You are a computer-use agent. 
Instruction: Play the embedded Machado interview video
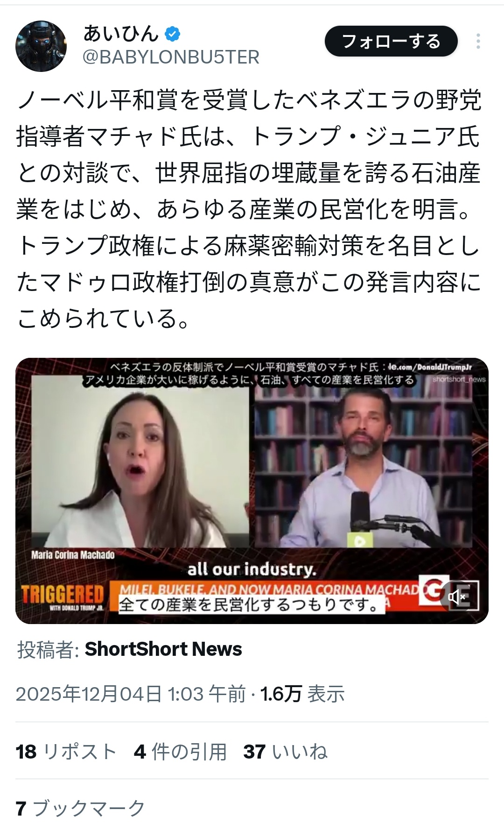pos(252,490)
